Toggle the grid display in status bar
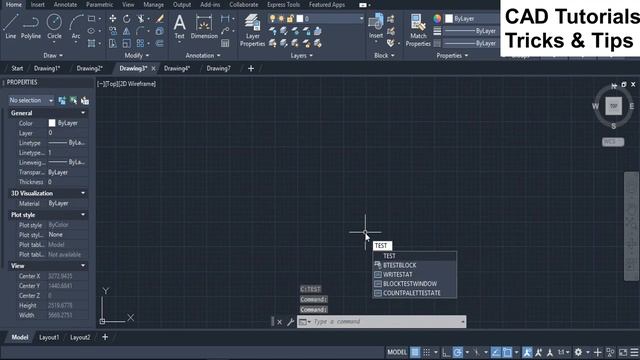This screenshot has height=360, width=640. tap(415, 352)
